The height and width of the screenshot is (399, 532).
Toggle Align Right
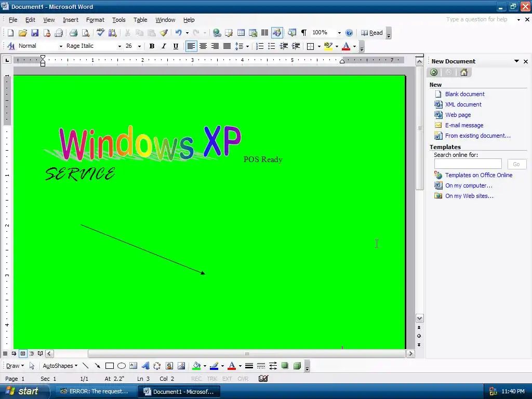pos(215,46)
